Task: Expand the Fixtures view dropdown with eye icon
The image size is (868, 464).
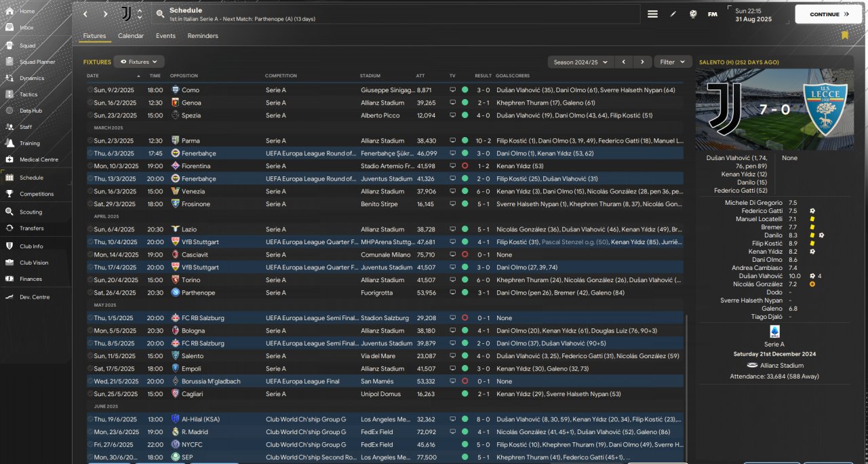Action: coord(139,62)
